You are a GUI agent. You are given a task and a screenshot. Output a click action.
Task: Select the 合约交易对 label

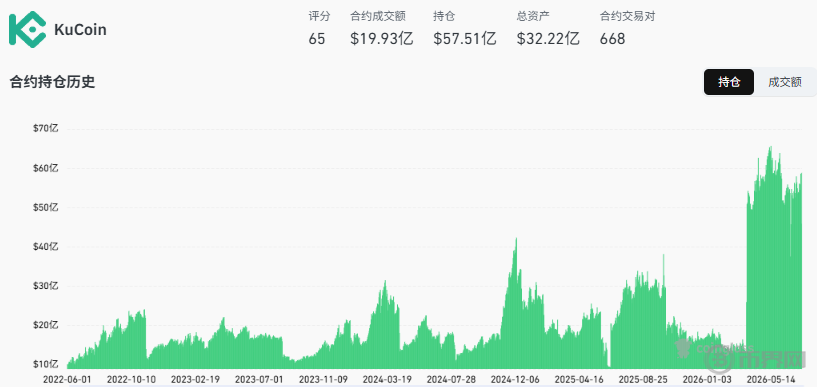pyautogui.click(x=627, y=16)
